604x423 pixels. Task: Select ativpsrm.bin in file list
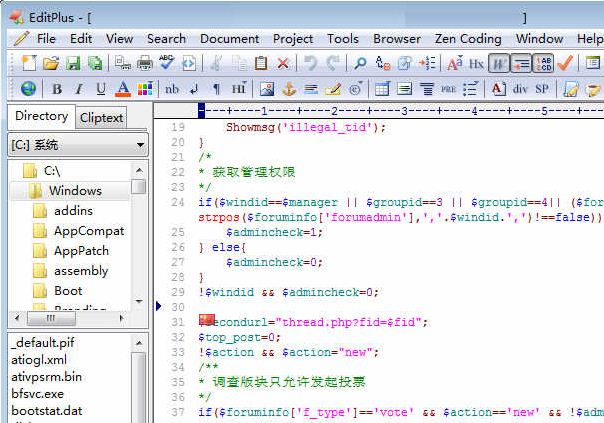(46, 376)
